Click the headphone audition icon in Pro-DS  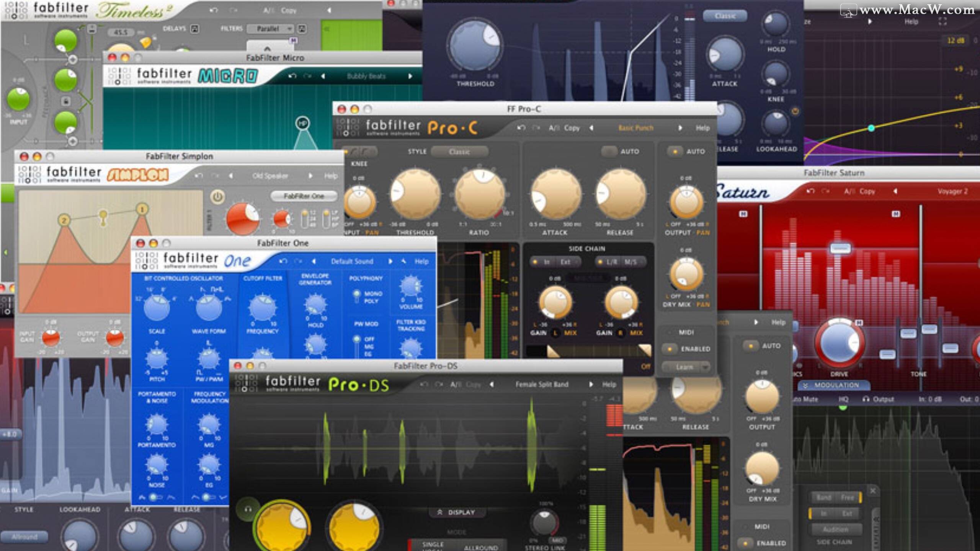248,509
